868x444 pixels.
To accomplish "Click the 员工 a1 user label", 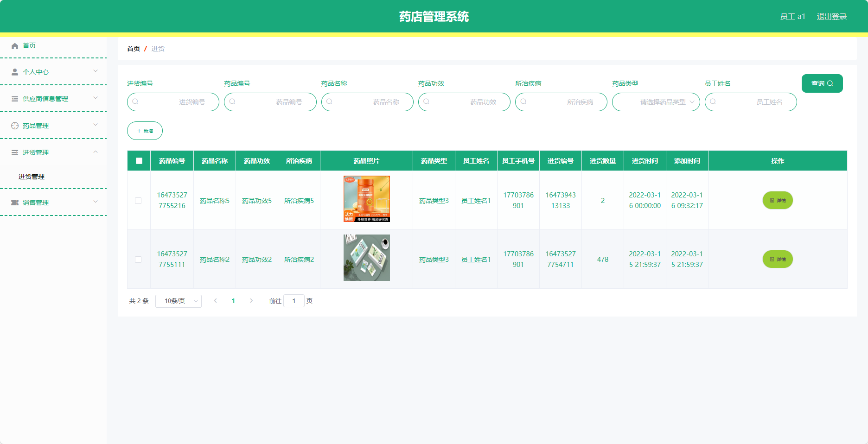I will pyautogui.click(x=792, y=17).
